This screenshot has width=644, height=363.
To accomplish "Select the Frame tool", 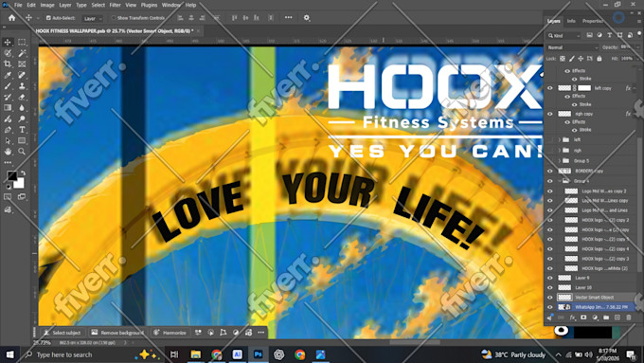I will (22, 64).
